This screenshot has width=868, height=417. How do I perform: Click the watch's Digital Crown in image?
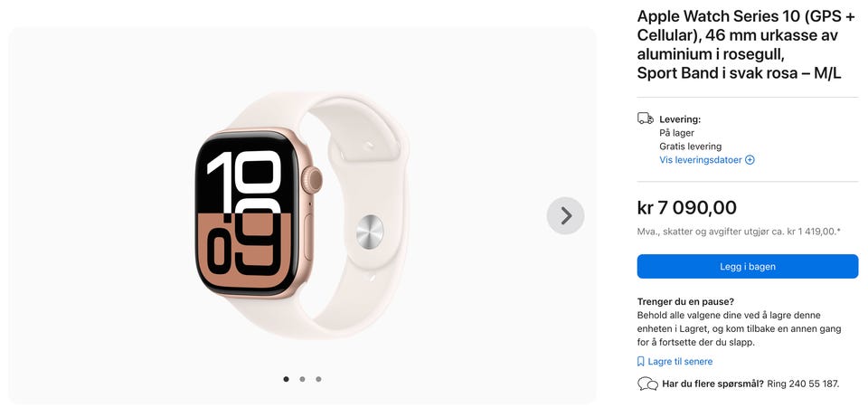[312, 180]
